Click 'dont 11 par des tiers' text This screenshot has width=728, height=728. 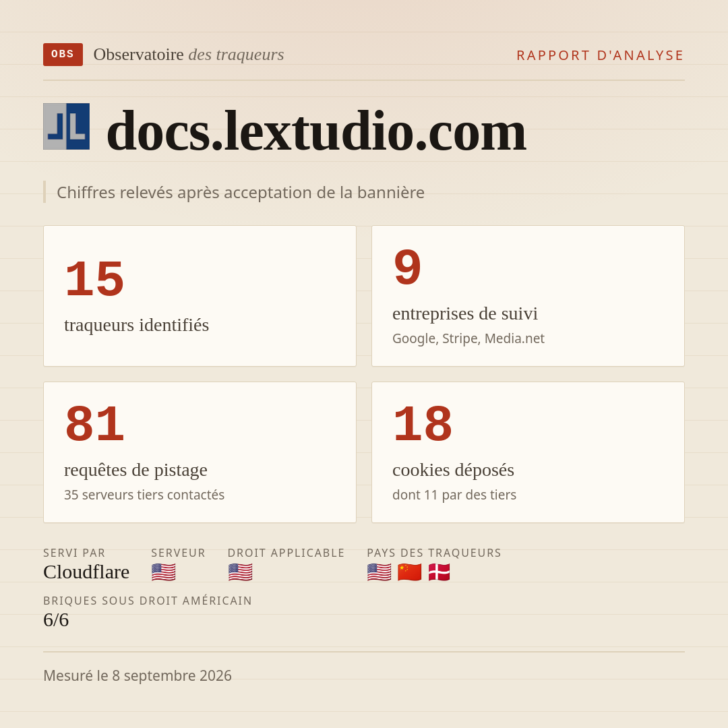pos(454,495)
